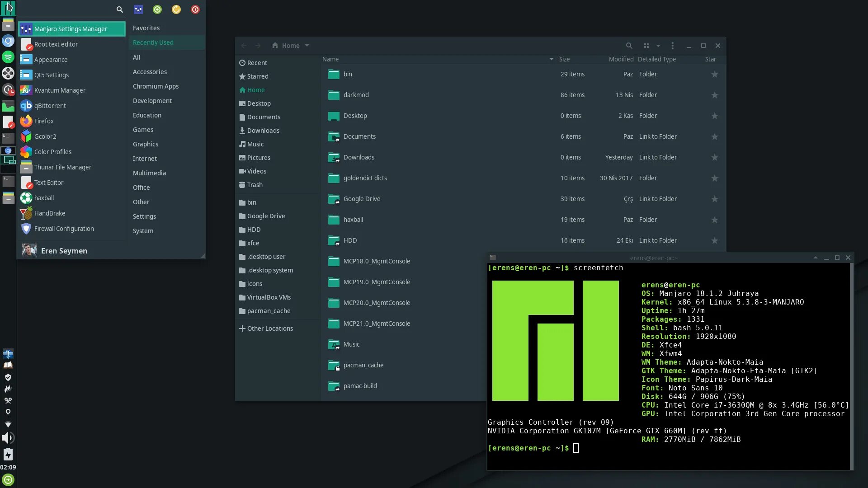Click the Wi-Fi network indicator in panel
Viewport: 868px width, 488px height.
point(8,424)
